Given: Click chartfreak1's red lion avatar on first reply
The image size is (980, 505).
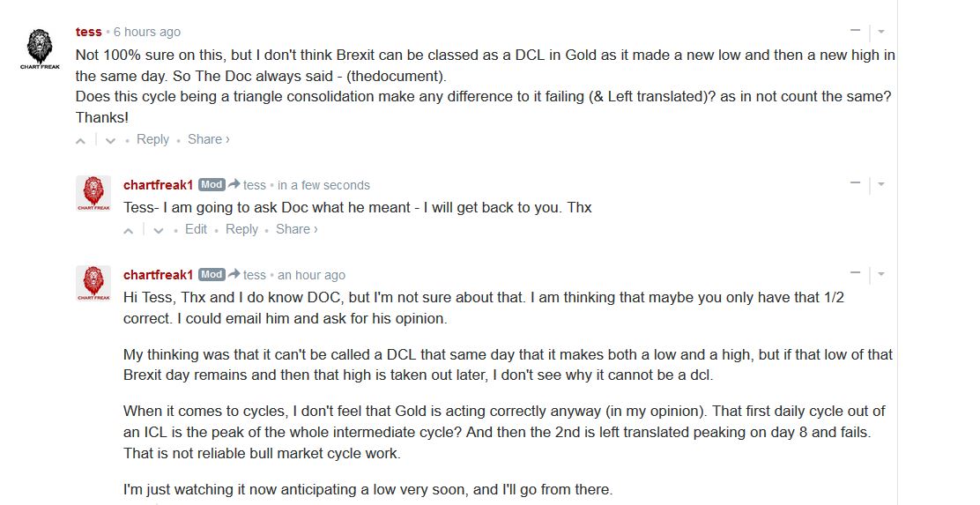Looking at the screenshot, I should pos(93,193).
